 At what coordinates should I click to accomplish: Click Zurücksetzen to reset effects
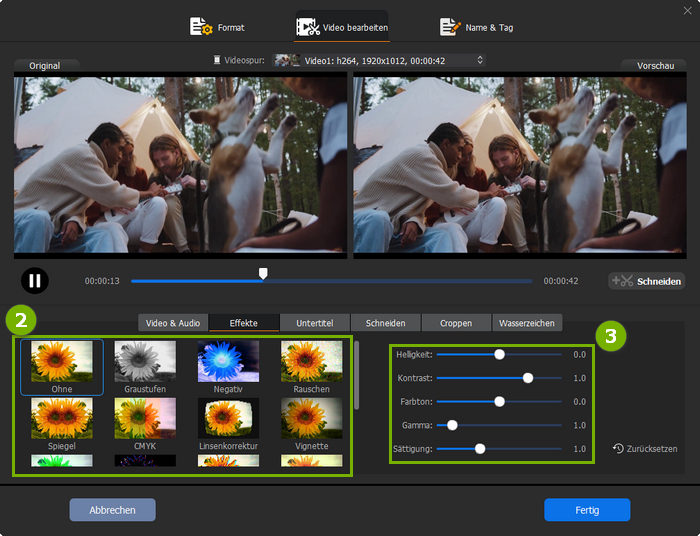coord(645,449)
